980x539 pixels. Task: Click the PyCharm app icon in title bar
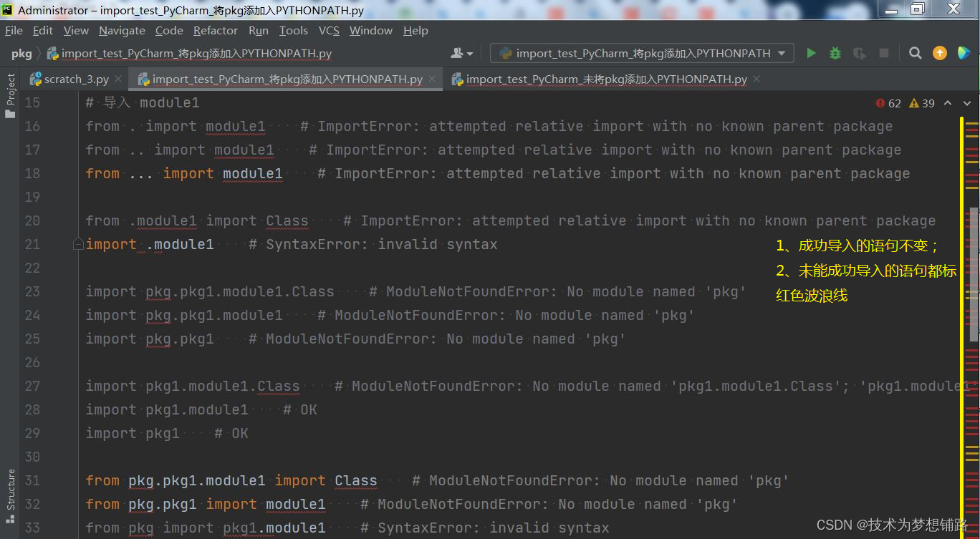tap(8, 10)
